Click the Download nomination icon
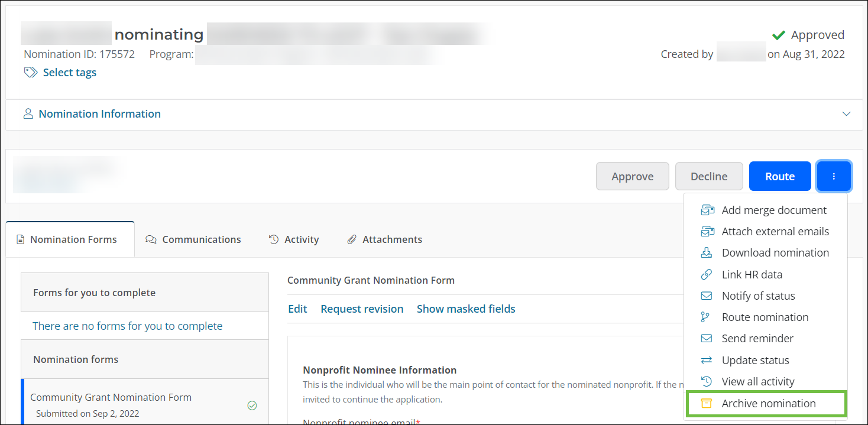The image size is (868, 425). (707, 252)
